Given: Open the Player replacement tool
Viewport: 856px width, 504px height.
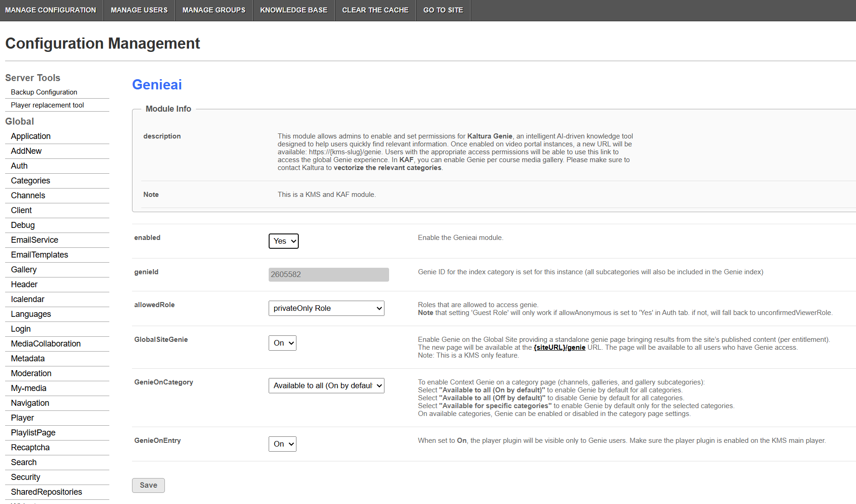Looking at the screenshot, I should 47,105.
